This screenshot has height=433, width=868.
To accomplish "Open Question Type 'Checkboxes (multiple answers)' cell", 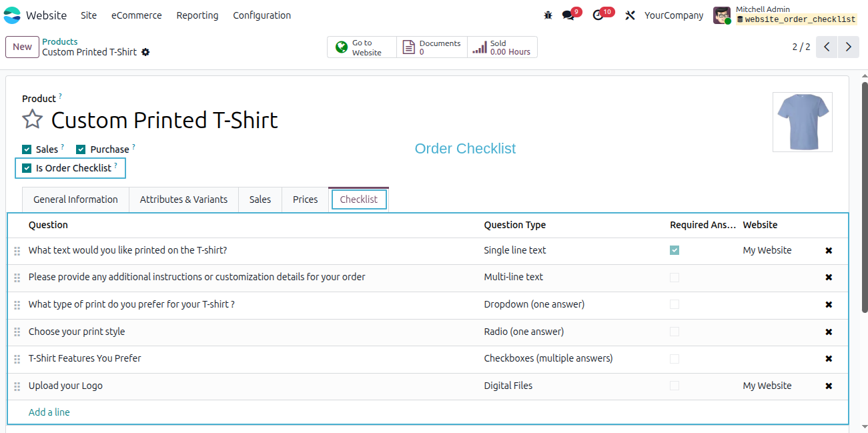I will click(548, 358).
